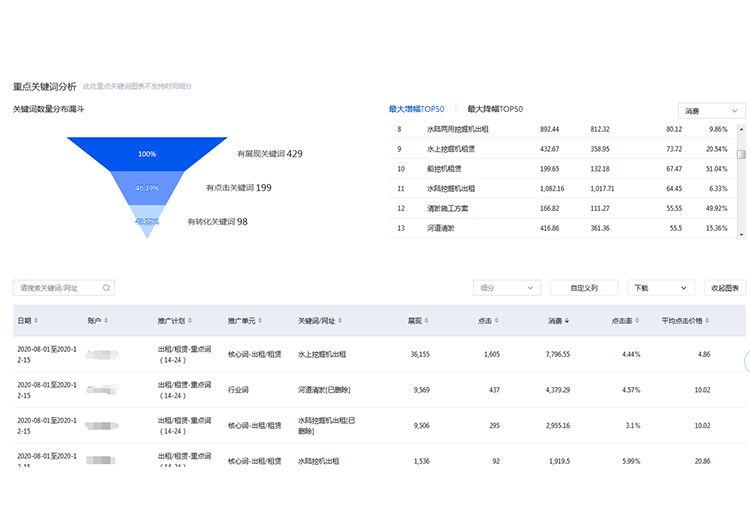Sort by 展现 column sort arrows

click(x=426, y=321)
